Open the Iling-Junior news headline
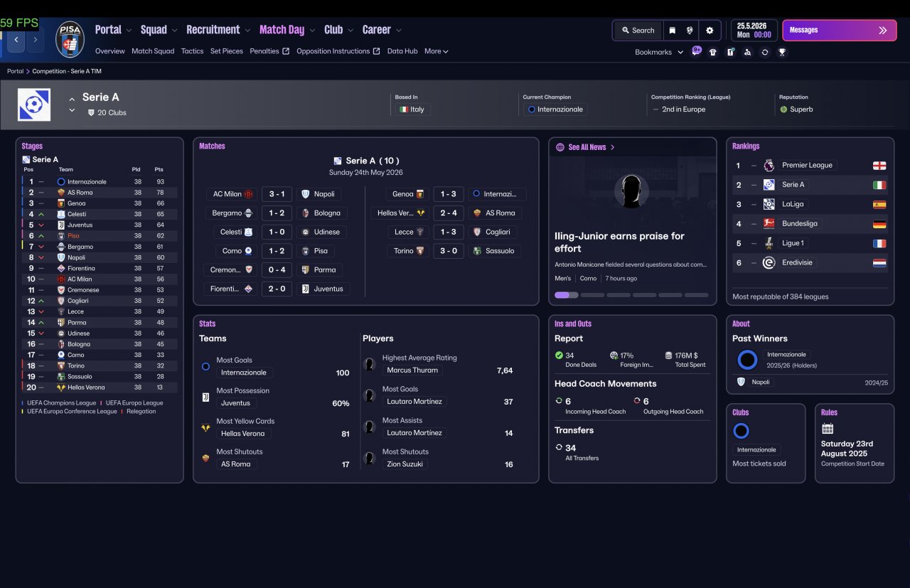Screen dimensions: 910x588 coord(619,242)
